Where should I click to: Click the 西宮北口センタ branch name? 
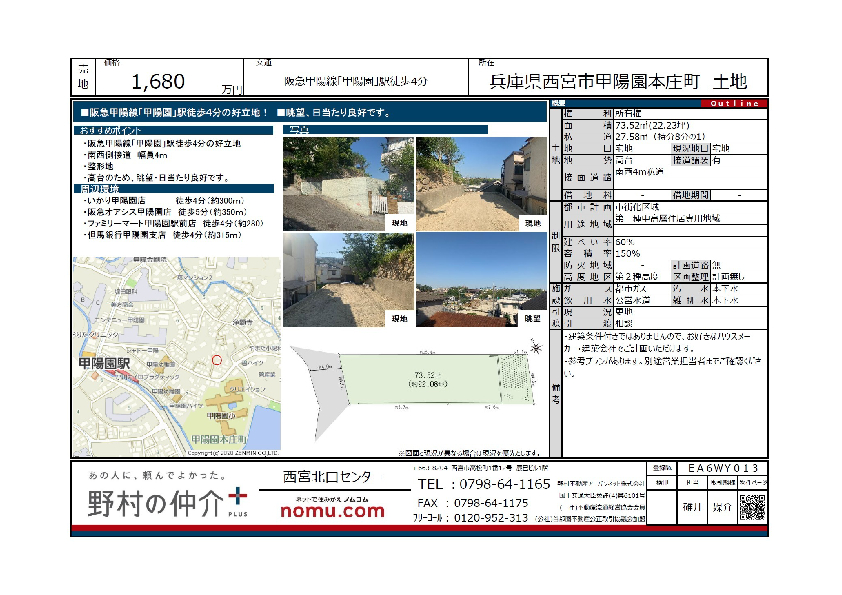pyautogui.click(x=327, y=477)
